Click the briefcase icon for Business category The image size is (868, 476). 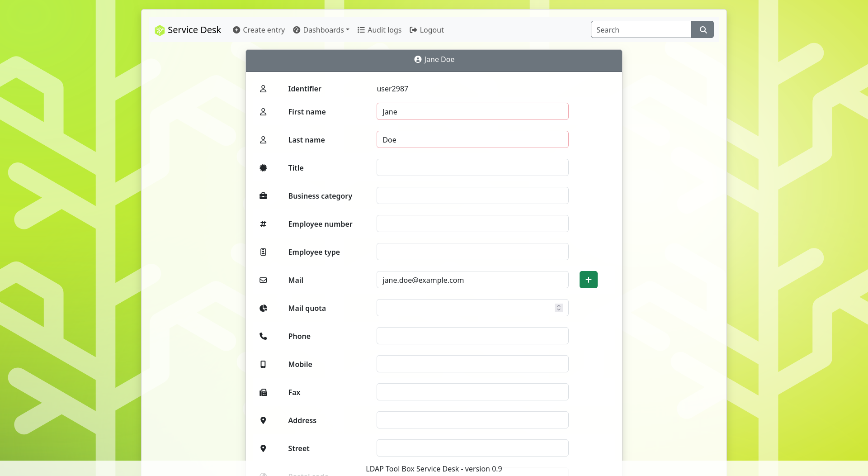point(263,196)
